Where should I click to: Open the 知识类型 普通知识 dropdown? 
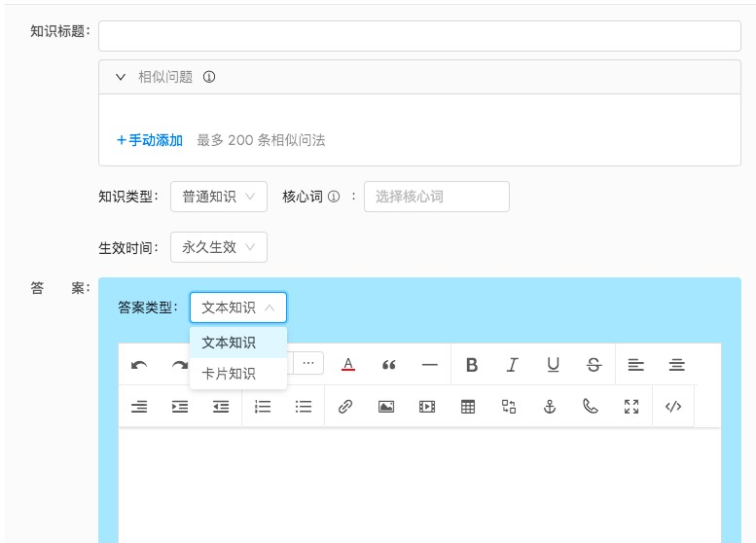pyautogui.click(x=218, y=197)
